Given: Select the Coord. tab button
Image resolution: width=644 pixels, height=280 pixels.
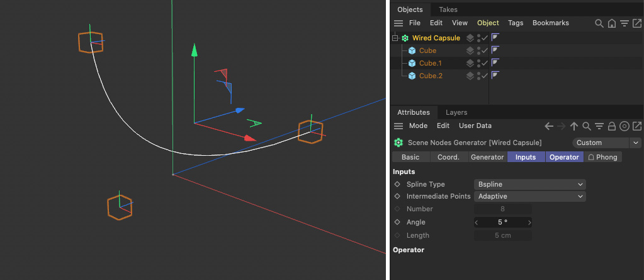Looking at the screenshot, I should 448,157.
